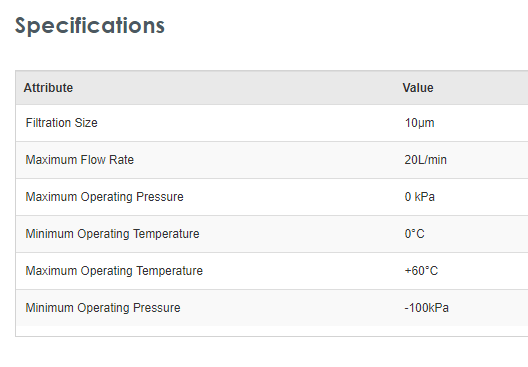Click the 0 kPa pressure value
Screen dimensions: 528x367
(x=420, y=197)
